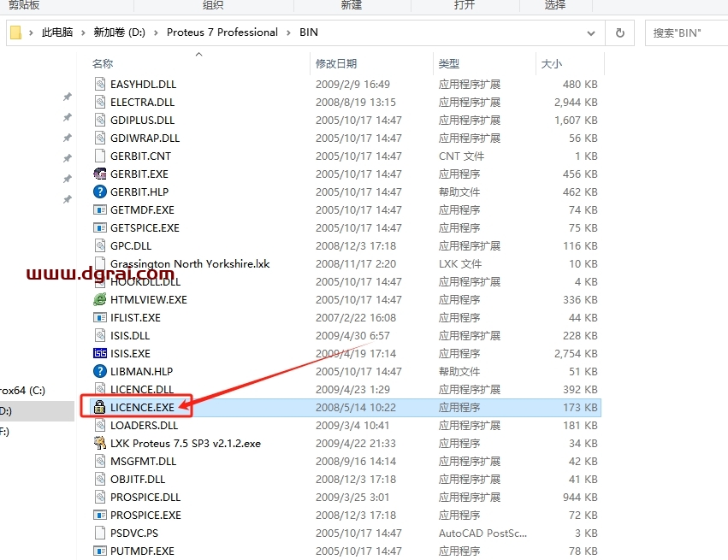Viewport: 728px width, 560px height.
Task: Sort by 大小 column header
Action: click(552, 63)
